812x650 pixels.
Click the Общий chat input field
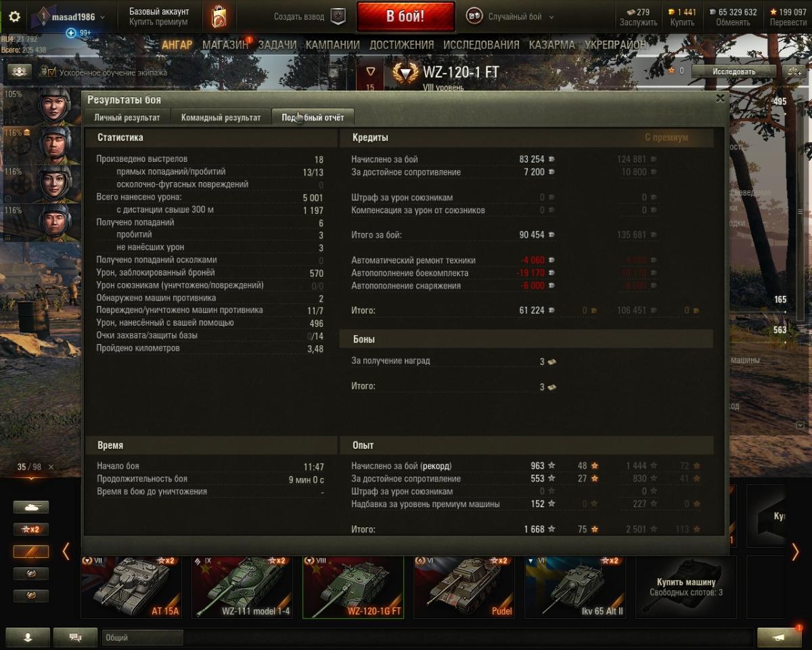[143, 637]
